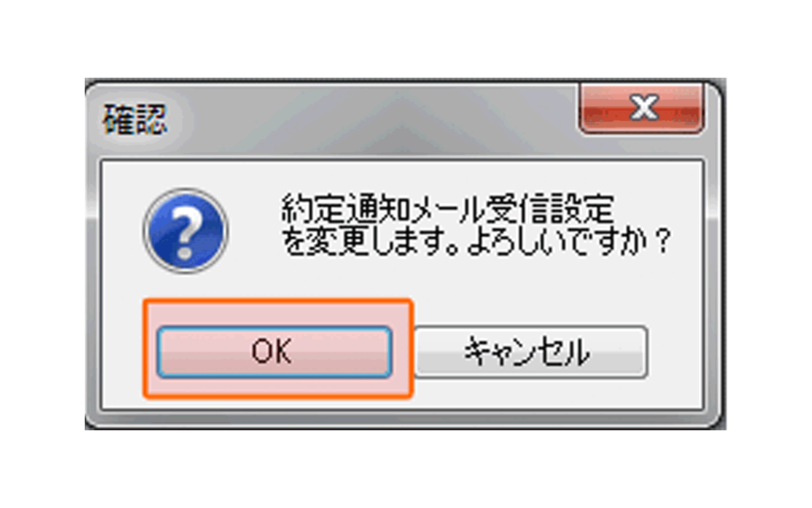The image size is (812, 508).
Task: Select the question icon beside the message
Action: point(186,231)
